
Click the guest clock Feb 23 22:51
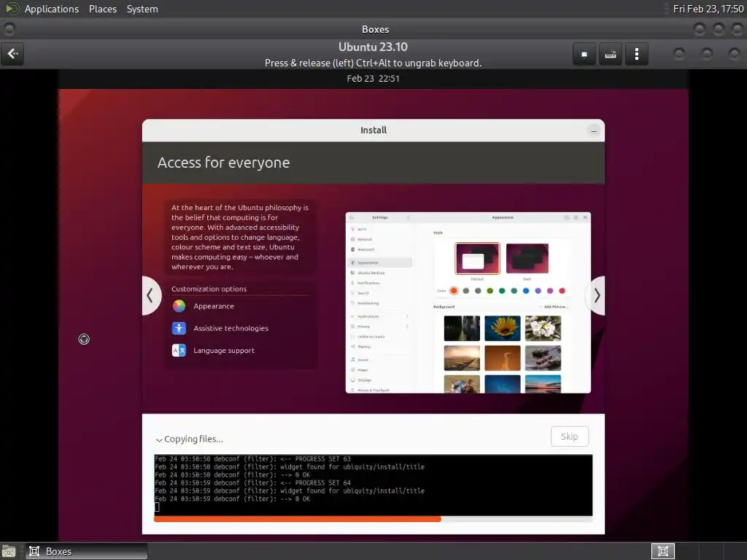click(373, 79)
